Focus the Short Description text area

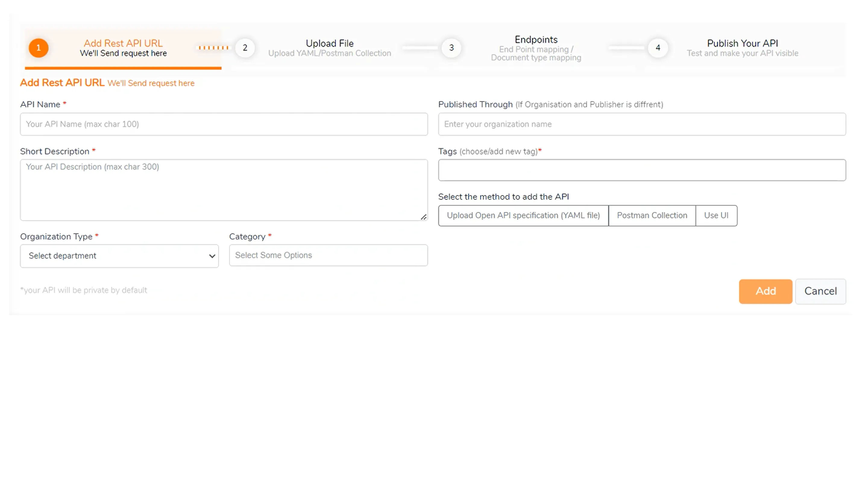coord(224,190)
